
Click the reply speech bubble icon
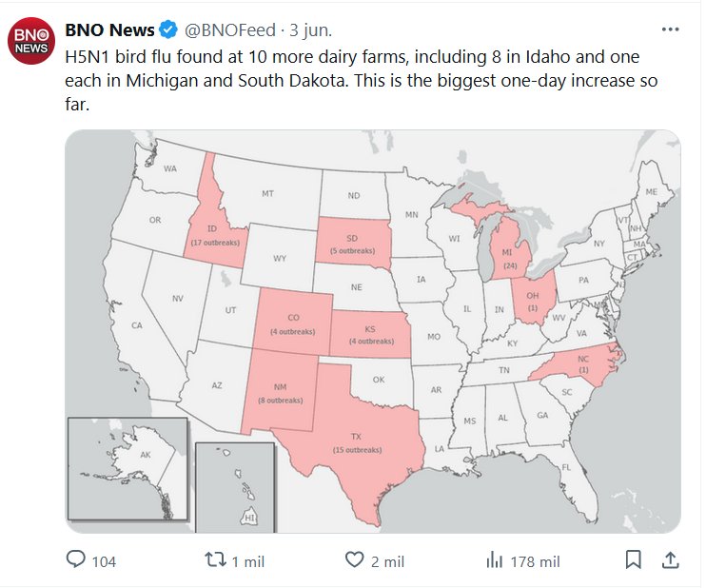coord(76,559)
